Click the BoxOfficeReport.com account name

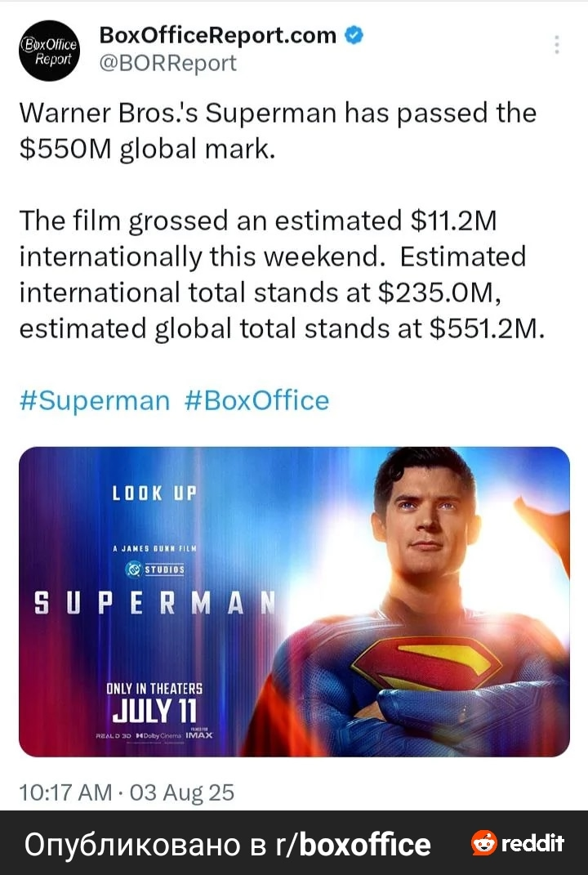point(217,35)
